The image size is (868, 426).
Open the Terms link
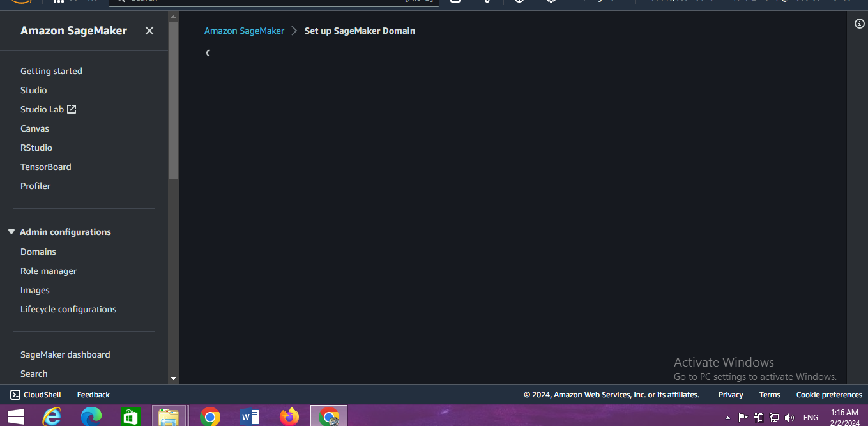pyautogui.click(x=770, y=395)
